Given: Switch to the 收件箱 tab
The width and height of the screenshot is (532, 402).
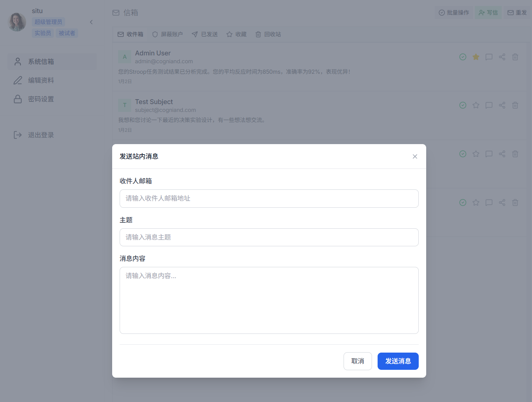Looking at the screenshot, I should [x=130, y=34].
